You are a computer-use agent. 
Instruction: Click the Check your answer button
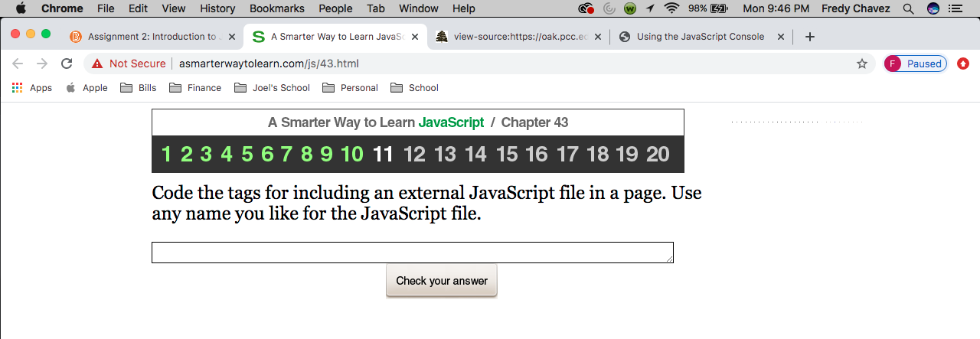pyautogui.click(x=442, y=281)
